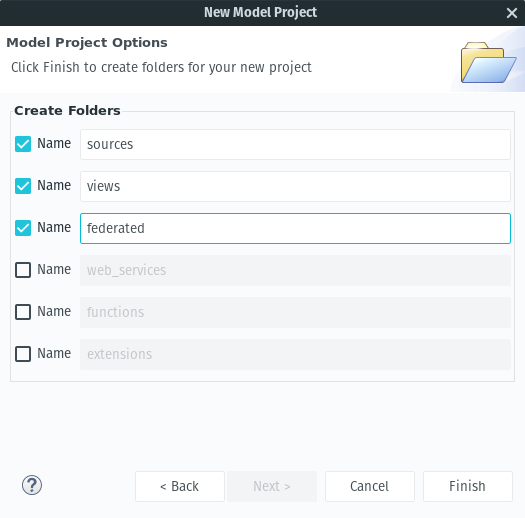The height and width of the screenshot is (518, 525).
Task: Uncheck the federated folder checkbox
Action: coord(23,228)
